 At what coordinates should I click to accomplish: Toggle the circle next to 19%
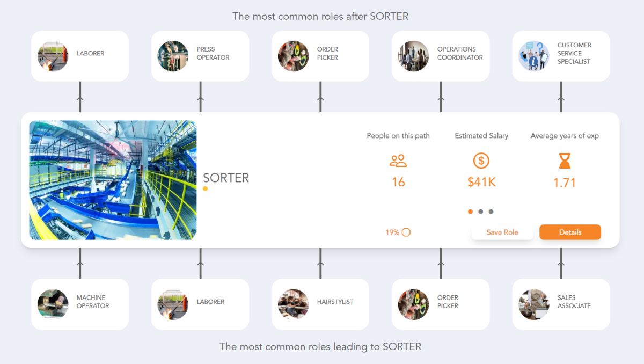[x=406, y=232]
